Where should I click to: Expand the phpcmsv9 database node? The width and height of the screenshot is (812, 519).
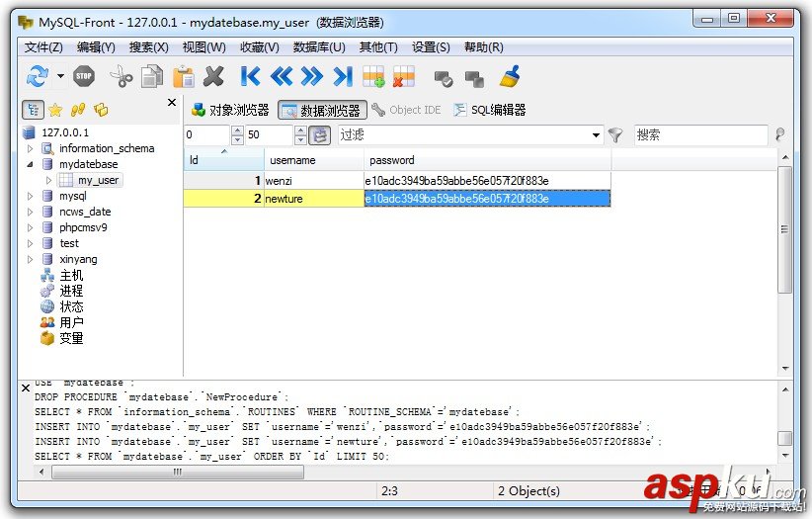[30, 227]
